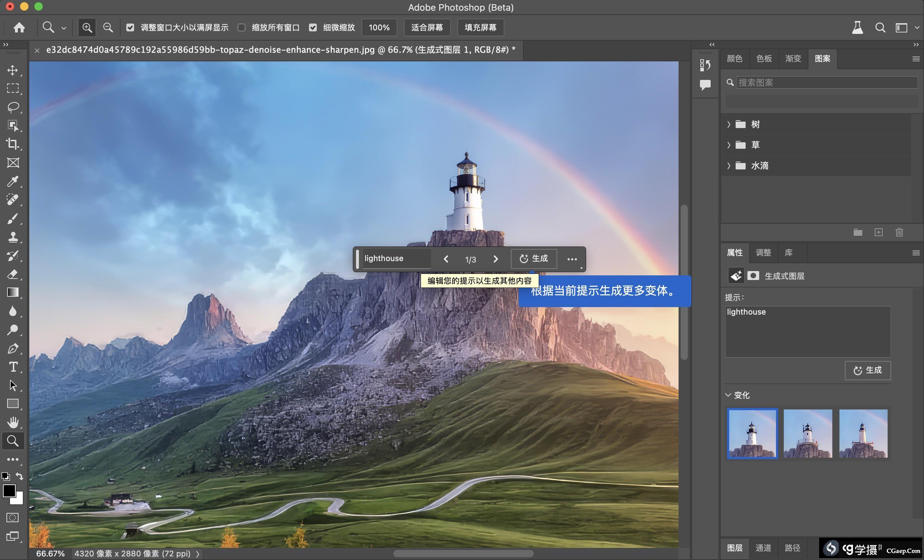Select the Pen tool
Screen dimensions: 924x560
(13, 348)
